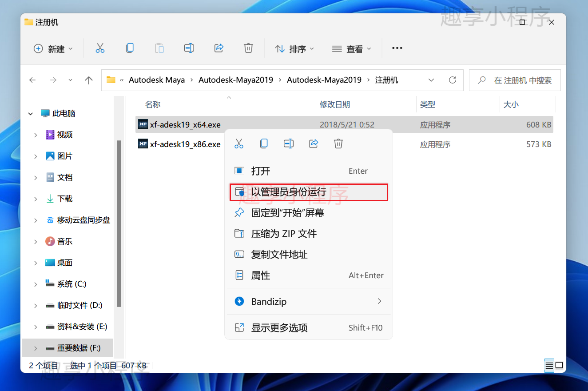Choose 固定到"开始"屏幕
Viewport: 588px width, 391px height.
pos(309,213)
